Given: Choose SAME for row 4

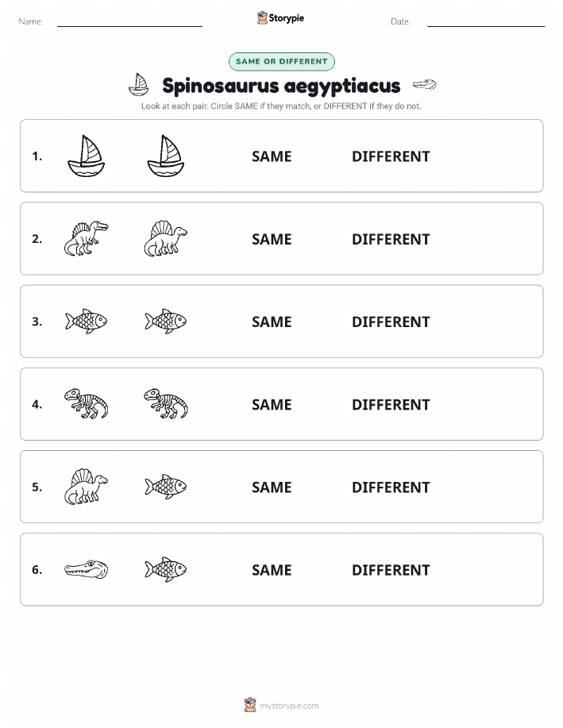Looking at the screenshot, I should point(272,404).
